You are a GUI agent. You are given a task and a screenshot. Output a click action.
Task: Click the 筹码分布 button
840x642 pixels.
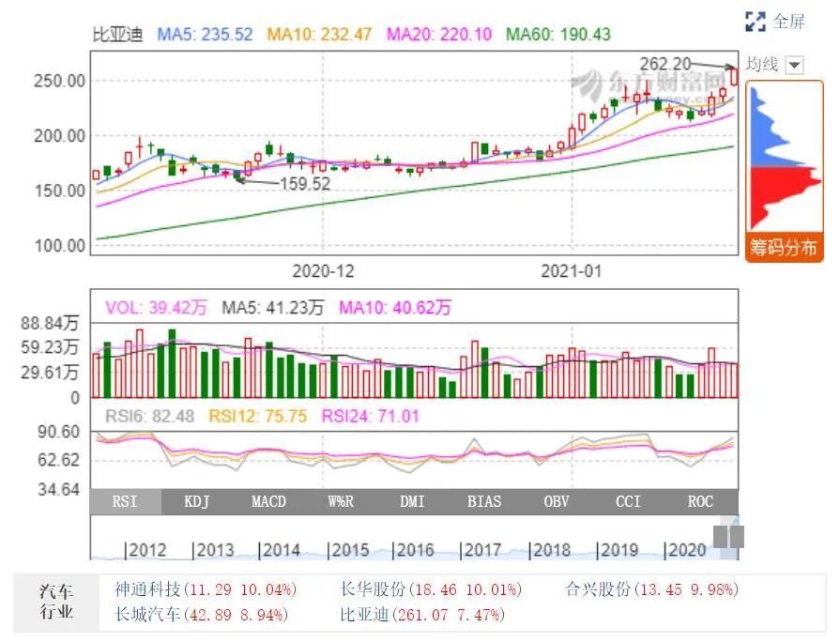pyautogui.click(x=783, y=247)
